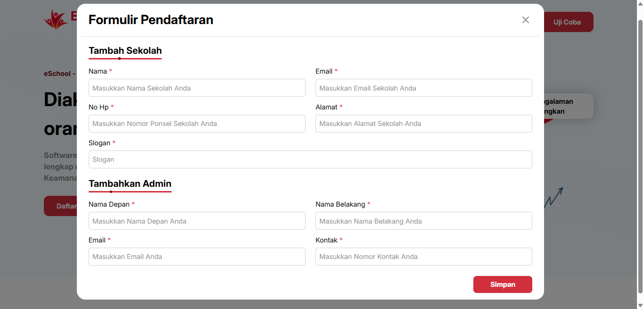
Task: Click the Uji Coba button
Action: (x=569, y=22)
